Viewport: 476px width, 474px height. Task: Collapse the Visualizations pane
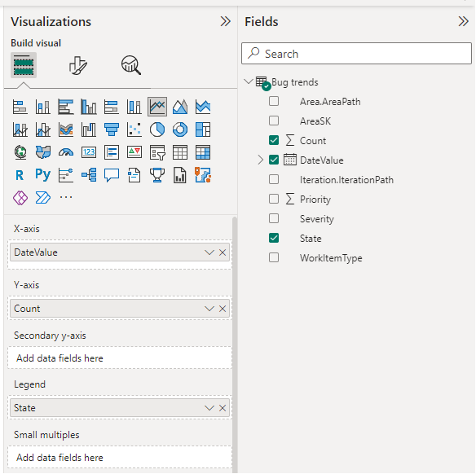pyautogui.click(x=225, y=21)
